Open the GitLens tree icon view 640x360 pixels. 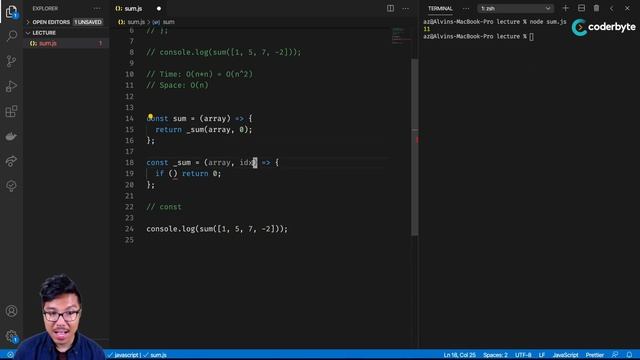click(11, 186)
